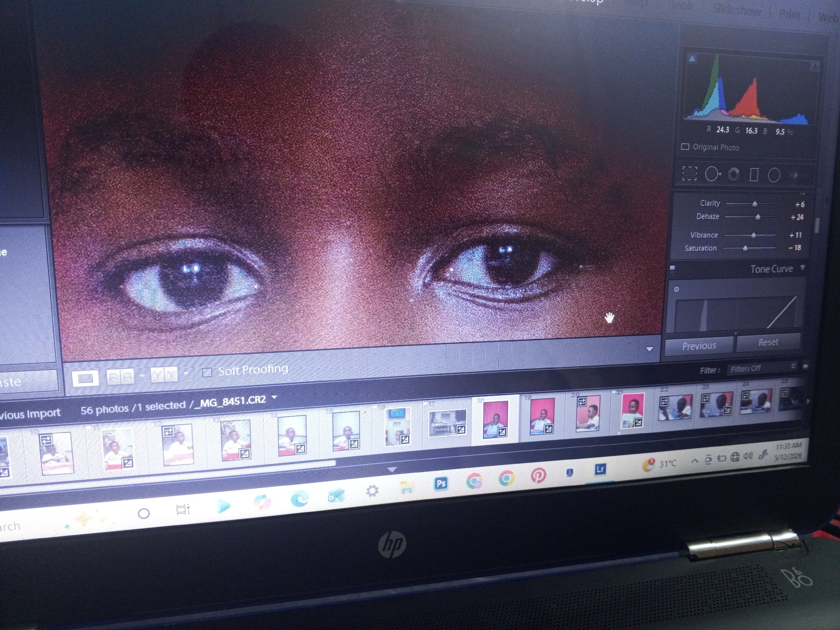Image resolution: width=840 pixels, height=630 pixels.
Task: Toggle shadow clipping indicator in histogram
Action: tap(692, 58)
